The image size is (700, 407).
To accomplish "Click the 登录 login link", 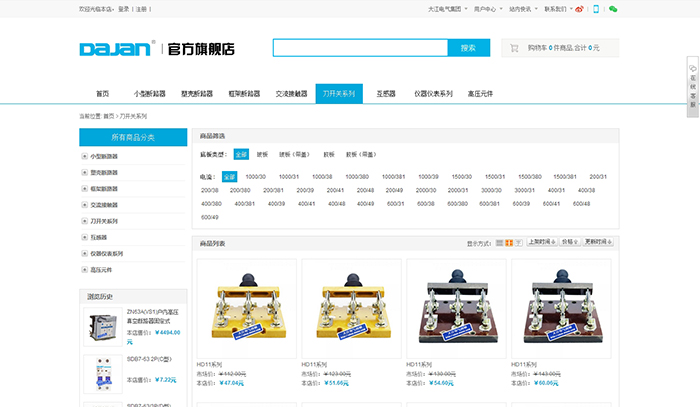I will coord(124,9).
